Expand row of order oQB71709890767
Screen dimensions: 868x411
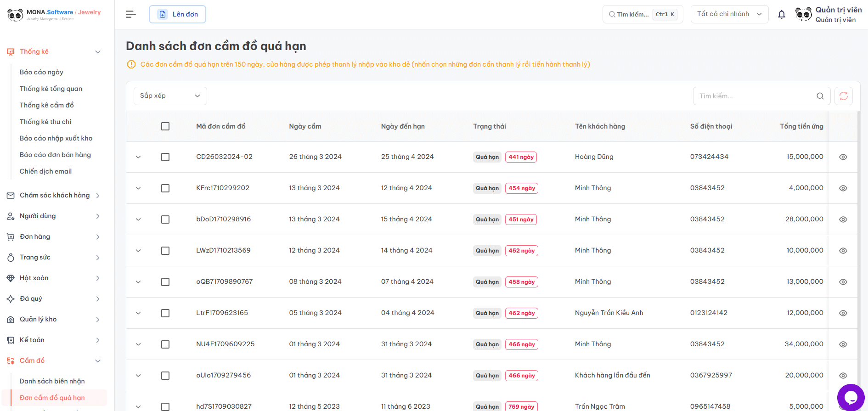click(138, 282)
